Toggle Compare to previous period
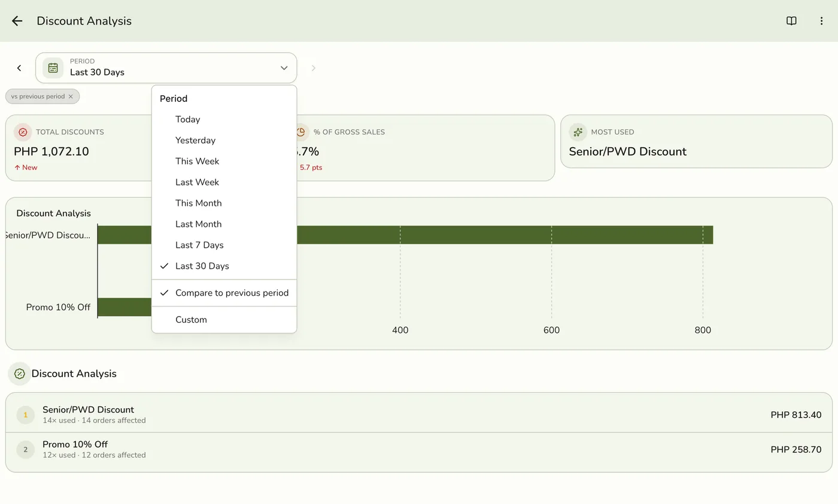Screen dimensions: 838x504 (x=224, y=293)
